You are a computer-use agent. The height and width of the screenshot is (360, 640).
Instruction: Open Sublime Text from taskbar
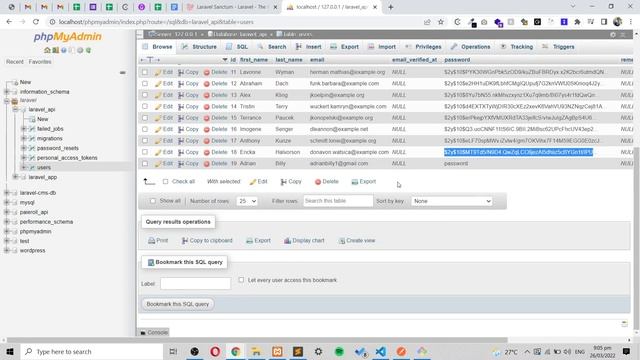(298, 351)
